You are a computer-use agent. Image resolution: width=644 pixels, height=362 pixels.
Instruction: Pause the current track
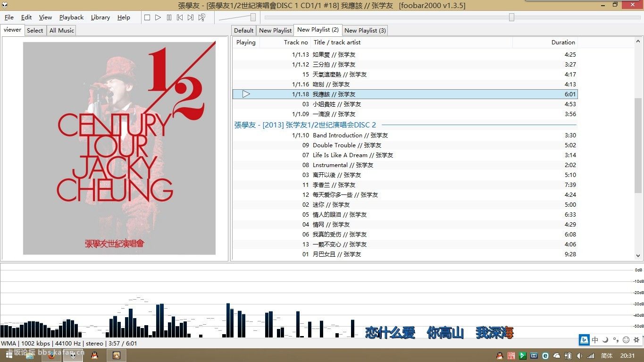point(169,17)
